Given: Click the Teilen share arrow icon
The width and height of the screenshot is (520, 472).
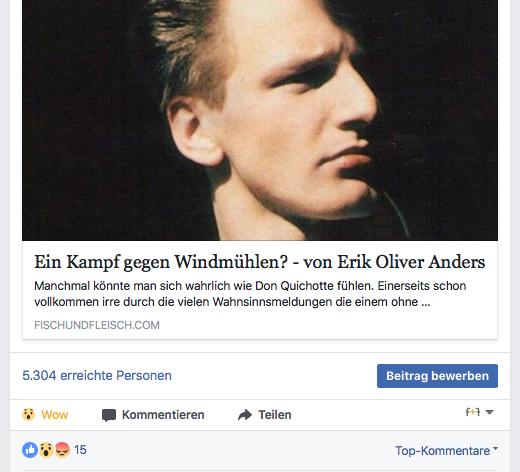Looking at the screenshot, I should (x=245, y=415).
